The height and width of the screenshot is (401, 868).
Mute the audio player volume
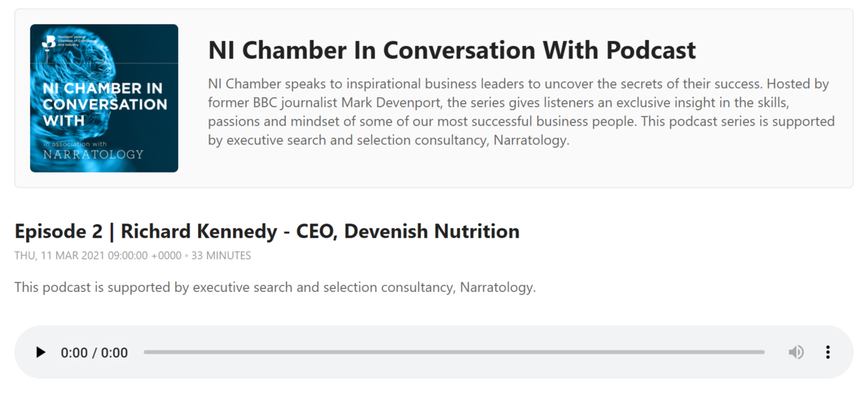pyautogui.click(x=796, y=352)
